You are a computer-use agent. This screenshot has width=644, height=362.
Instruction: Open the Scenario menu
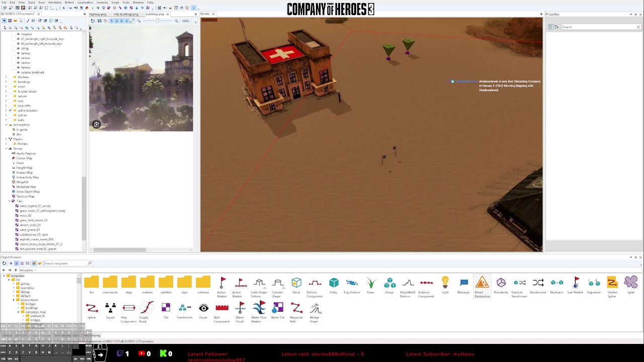coord(102,3)
